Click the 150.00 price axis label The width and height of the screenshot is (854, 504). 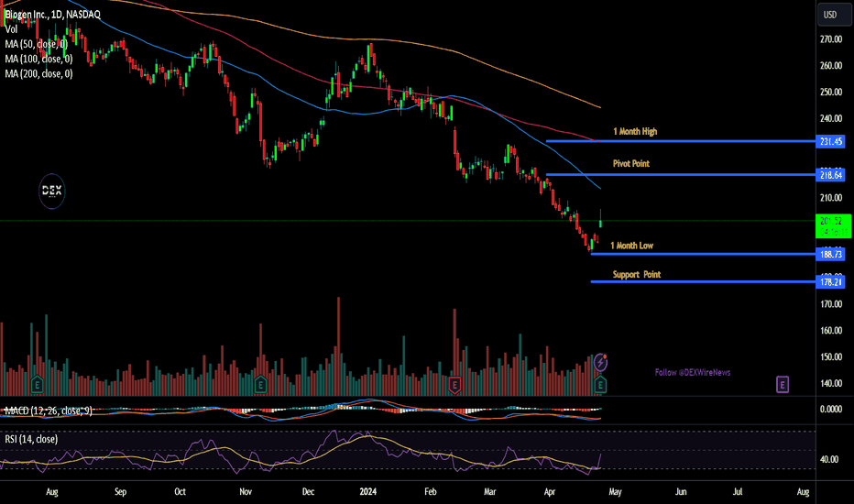pyautogui.click(x=831, y=356)
